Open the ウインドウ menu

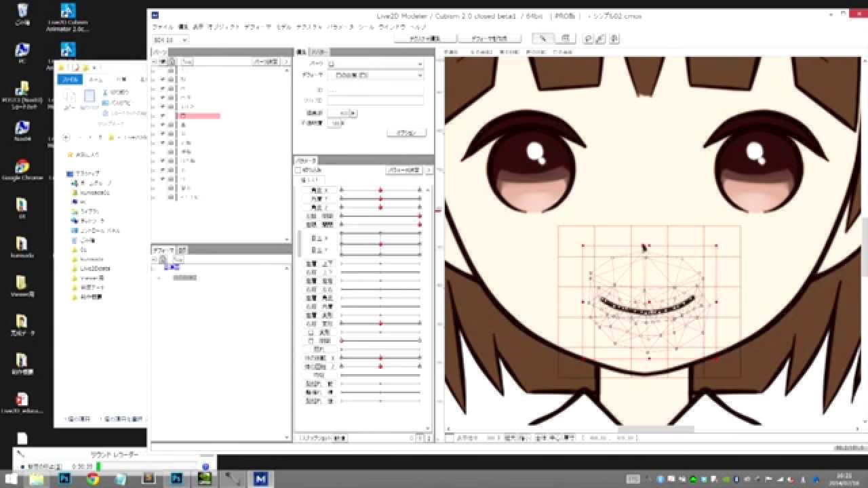click(391, 27)
